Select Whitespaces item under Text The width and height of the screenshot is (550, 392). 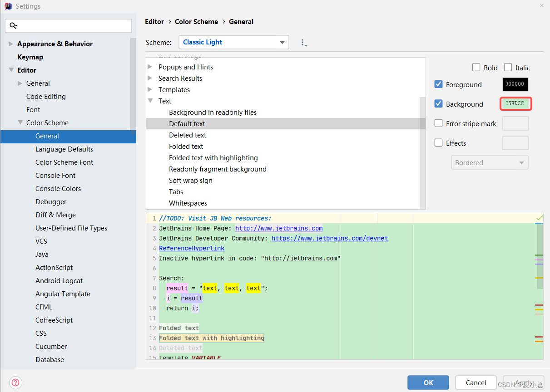[188, 203]
